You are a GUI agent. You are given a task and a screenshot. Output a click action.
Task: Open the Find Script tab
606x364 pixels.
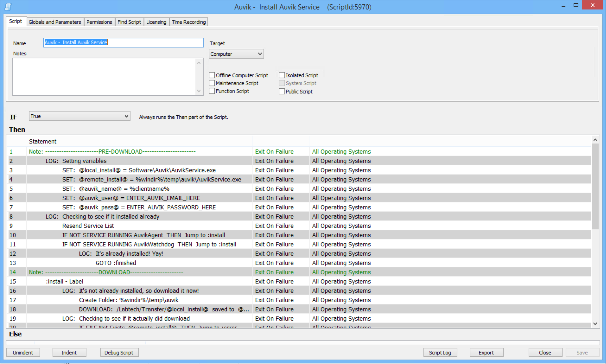coord(129,22)
